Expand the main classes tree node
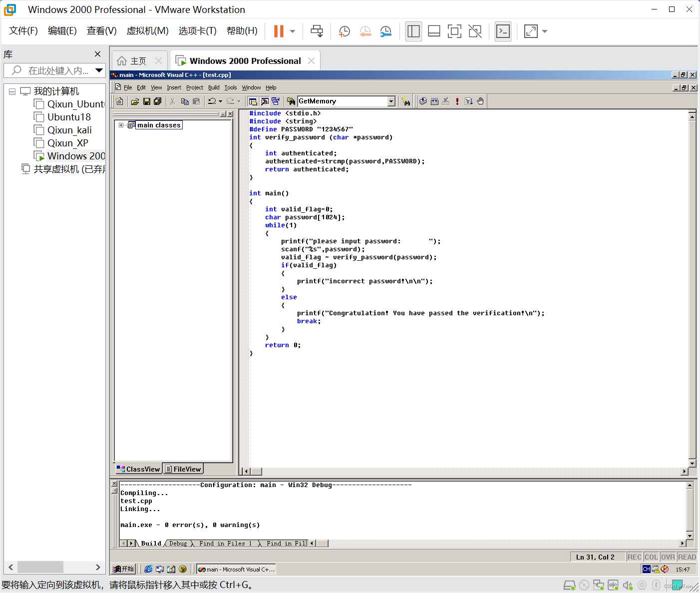Image resolution: width=700 pixels, height=593 pixels. (121, 125)
